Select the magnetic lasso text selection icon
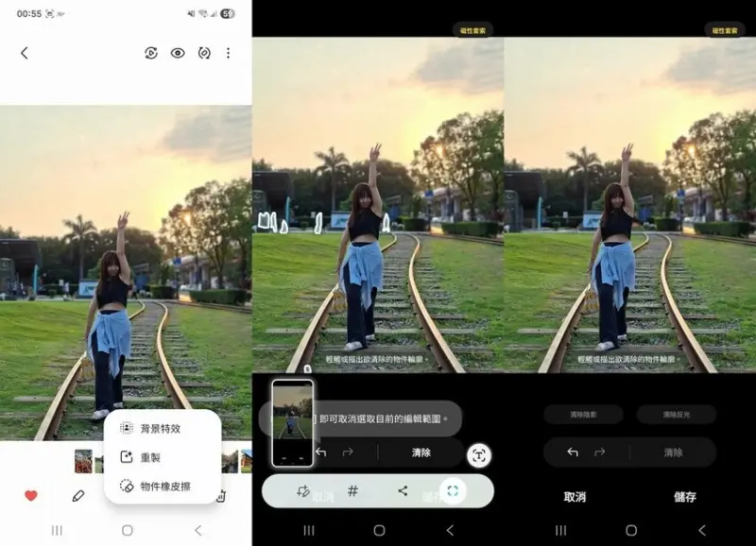 pos(479,454)
